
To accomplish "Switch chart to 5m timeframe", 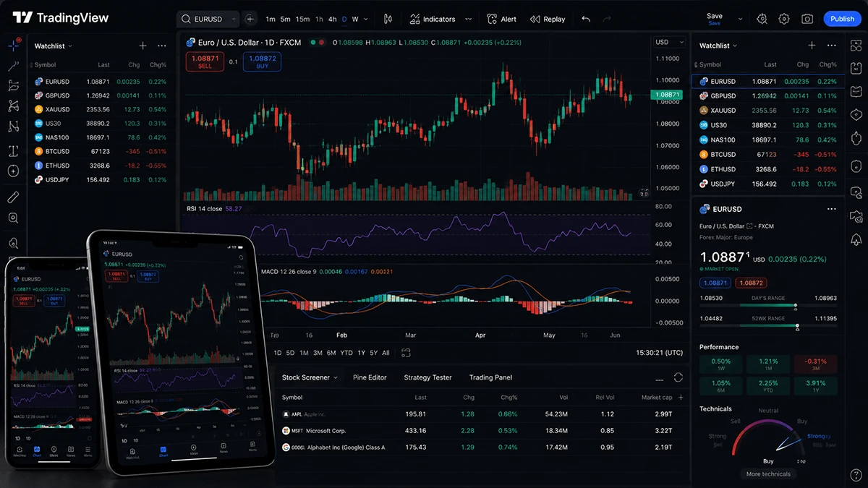I will [x=286, y=19].
